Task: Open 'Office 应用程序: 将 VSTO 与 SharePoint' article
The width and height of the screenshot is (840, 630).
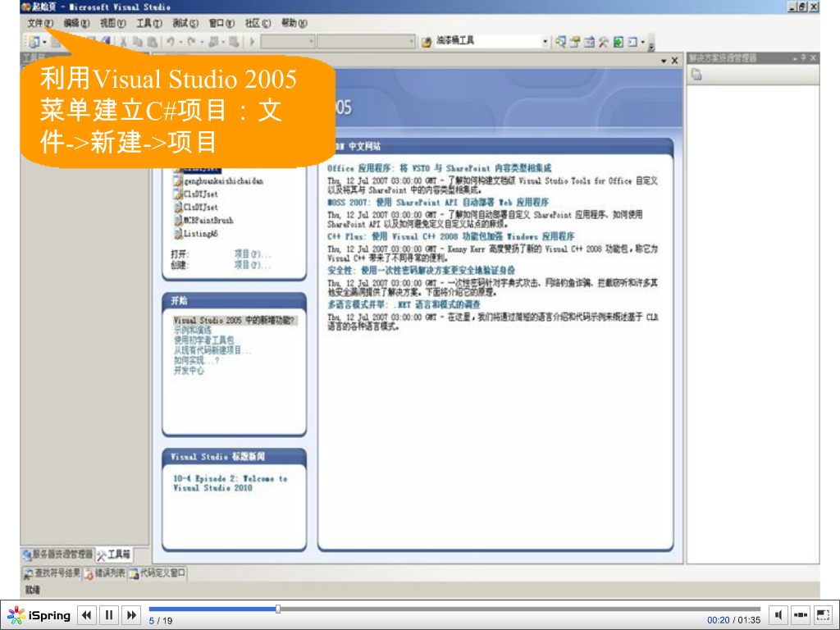Action: coord(440,168)
